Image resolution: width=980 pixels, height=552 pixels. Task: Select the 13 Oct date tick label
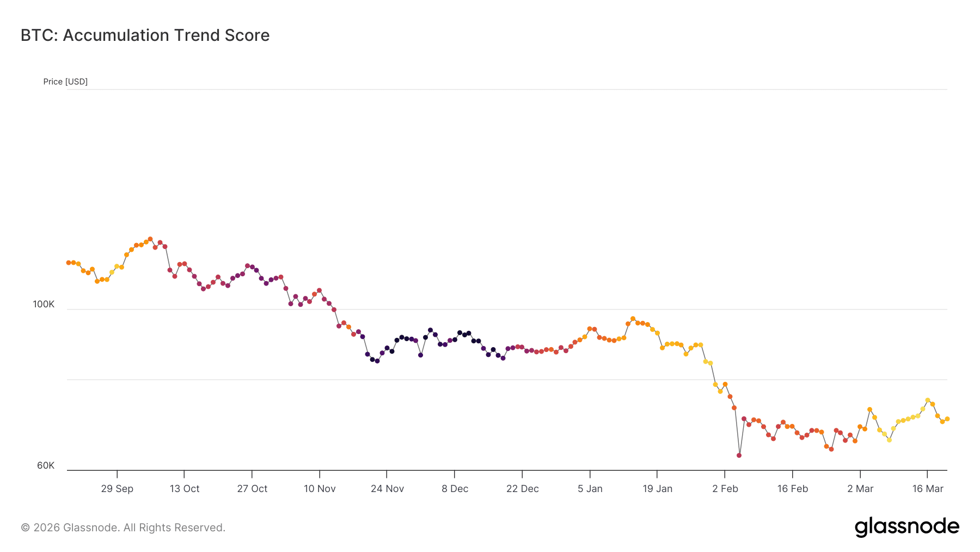[185, 489]
